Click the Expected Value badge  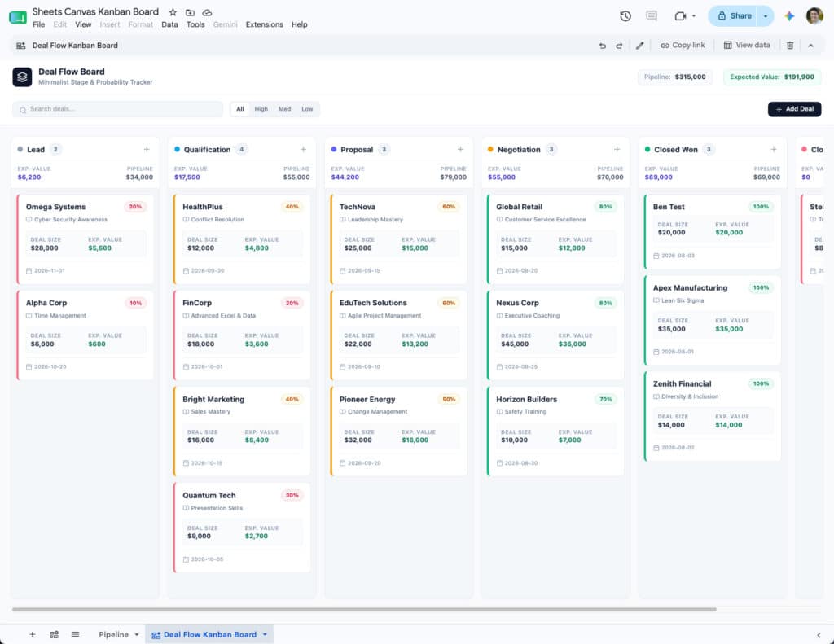[772, 77]
